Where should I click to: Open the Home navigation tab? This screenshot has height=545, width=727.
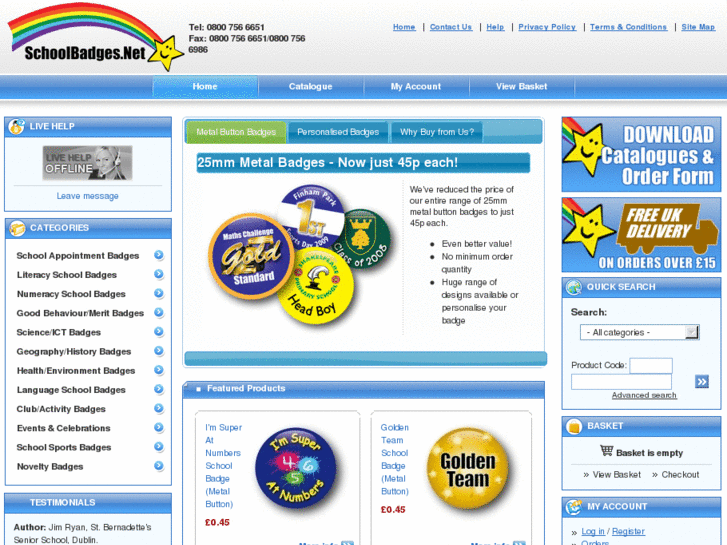pyautogui.click(x=205, y=87)
